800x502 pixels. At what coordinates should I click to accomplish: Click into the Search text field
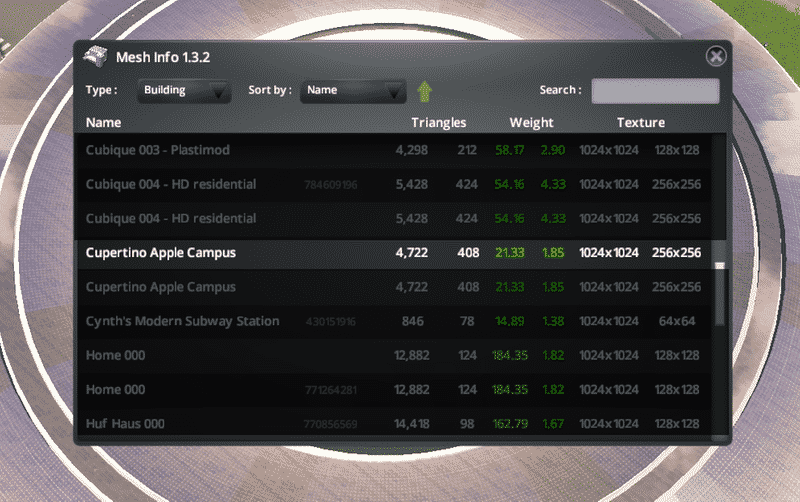(654, 91)
